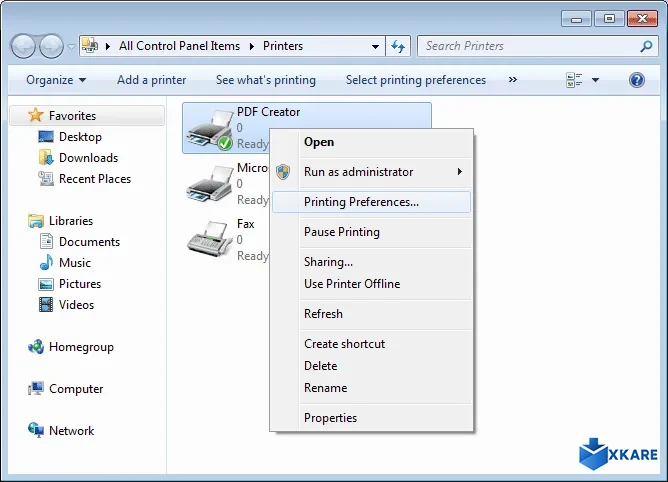Click the Music note icon

point(46,262)
